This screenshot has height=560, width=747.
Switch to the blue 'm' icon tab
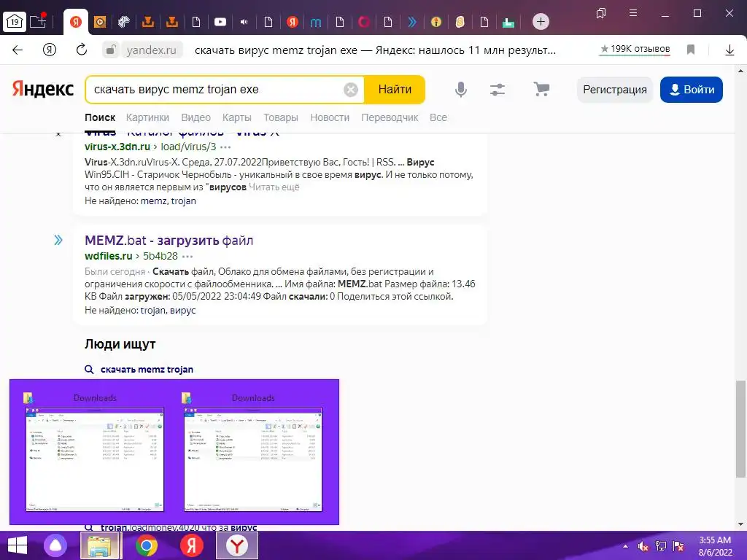coord(315,23)
